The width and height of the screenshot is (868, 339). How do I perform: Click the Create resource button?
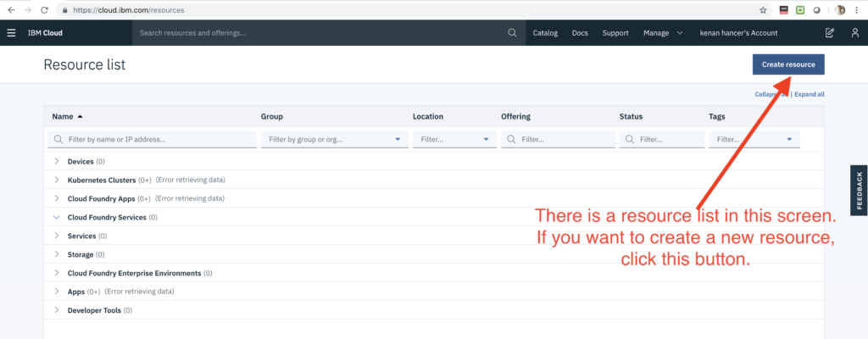tap(788, 64)
